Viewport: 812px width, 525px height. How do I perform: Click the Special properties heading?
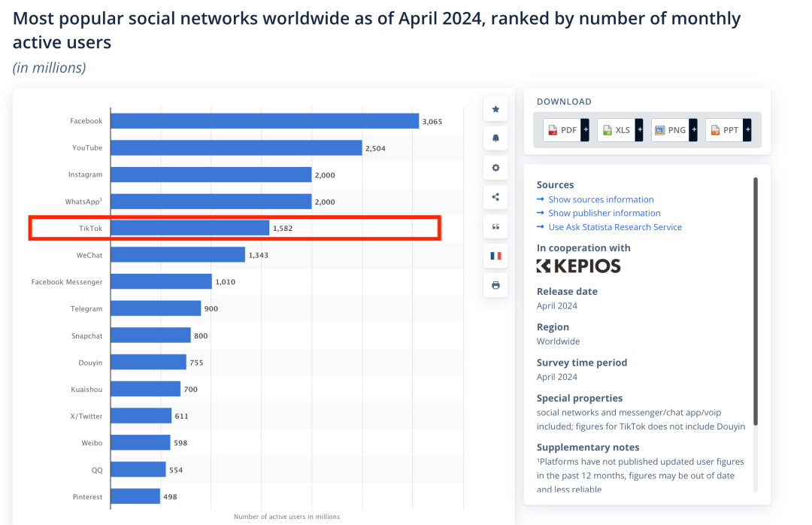580,398
